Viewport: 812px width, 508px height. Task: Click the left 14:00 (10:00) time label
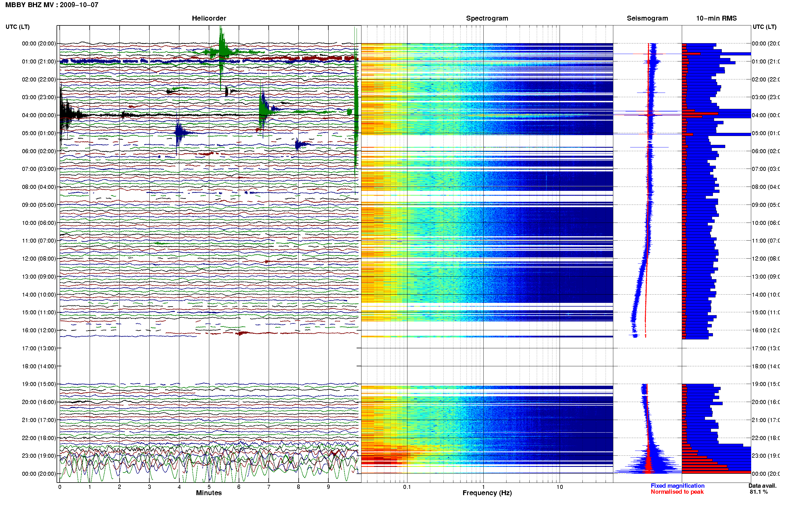tap(39, 295)
